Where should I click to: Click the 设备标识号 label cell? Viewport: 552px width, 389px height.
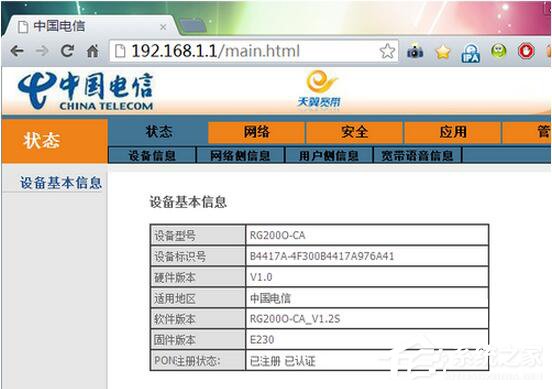tap(198, 256)
